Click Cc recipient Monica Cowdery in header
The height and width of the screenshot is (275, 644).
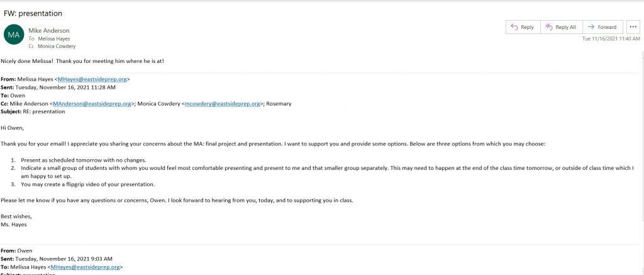57,47
